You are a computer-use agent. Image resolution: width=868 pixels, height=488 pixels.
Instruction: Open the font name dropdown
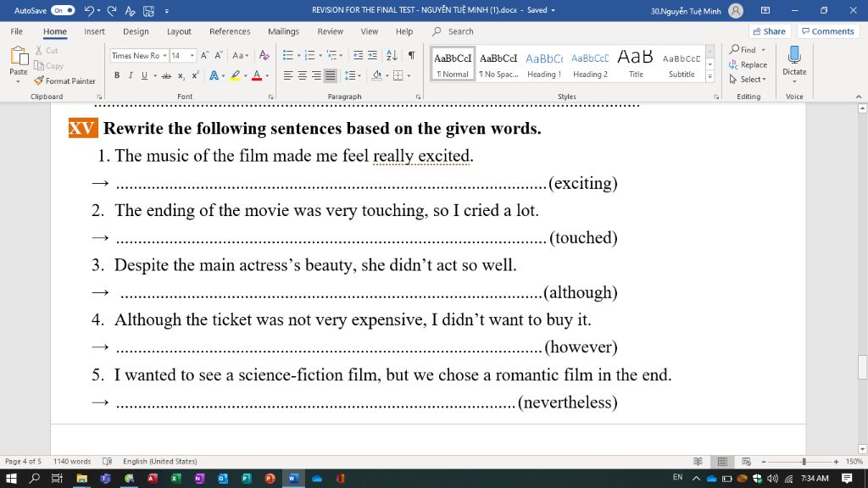coord(164,56)
